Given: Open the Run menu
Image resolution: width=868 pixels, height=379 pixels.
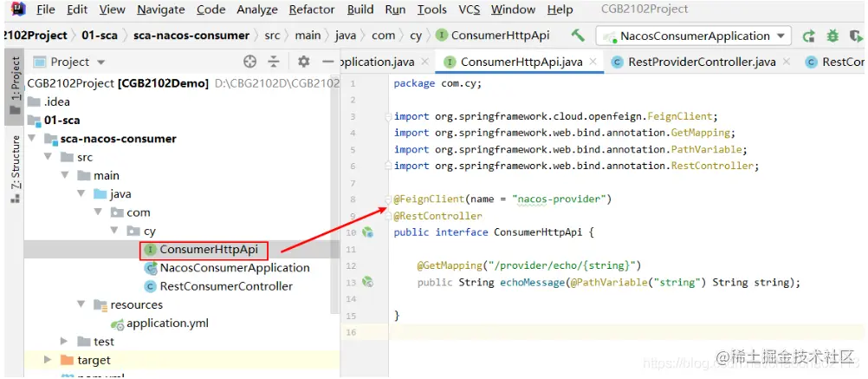Looking at the screenshot, I should point(395,10).
